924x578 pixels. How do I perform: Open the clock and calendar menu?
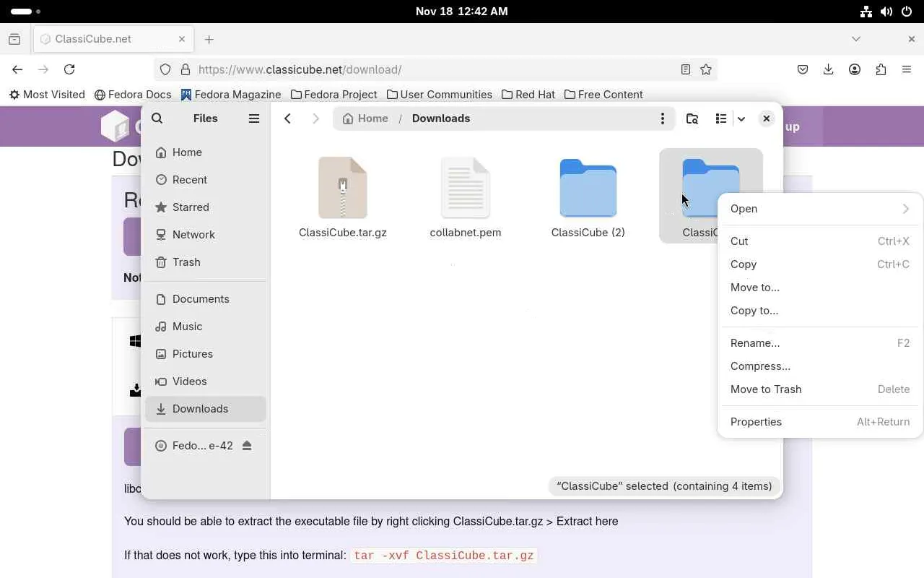462,12
